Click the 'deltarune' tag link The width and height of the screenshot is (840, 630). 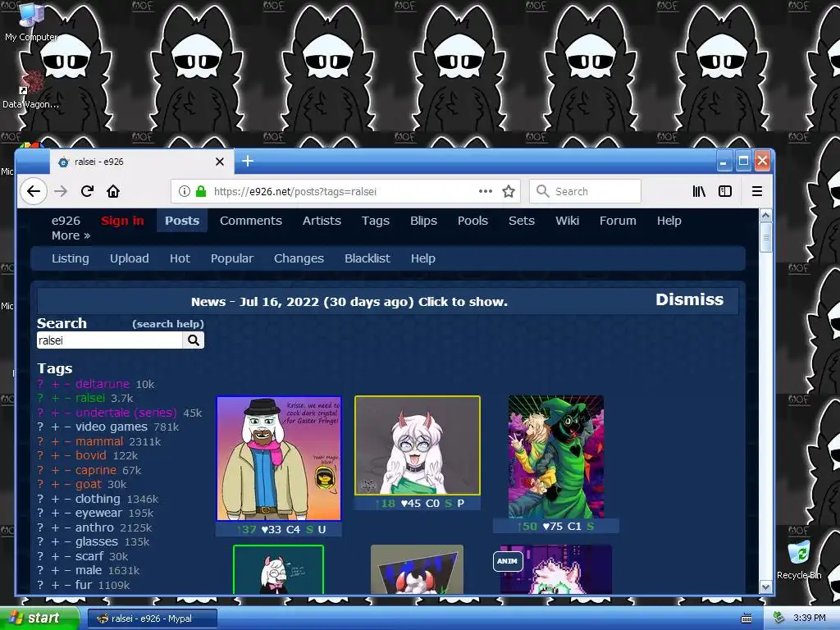point(103,384)
